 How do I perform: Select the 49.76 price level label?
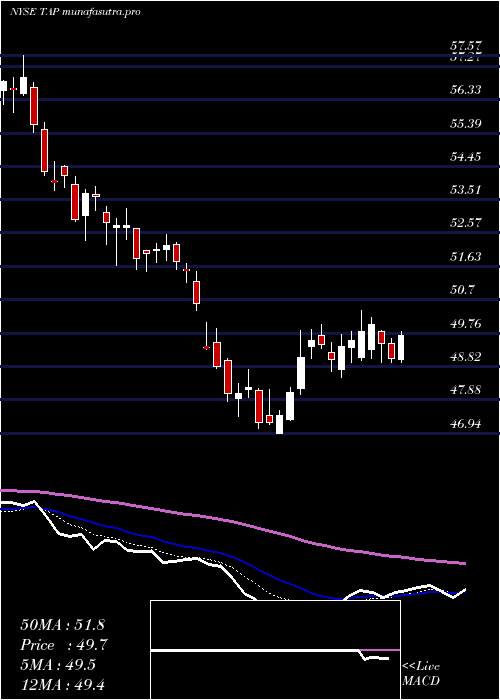pos(466,324)
